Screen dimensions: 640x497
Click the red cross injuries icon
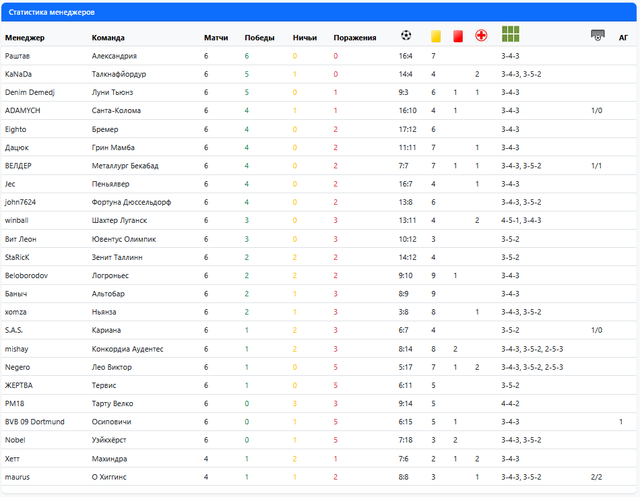(x=481, y=35)
